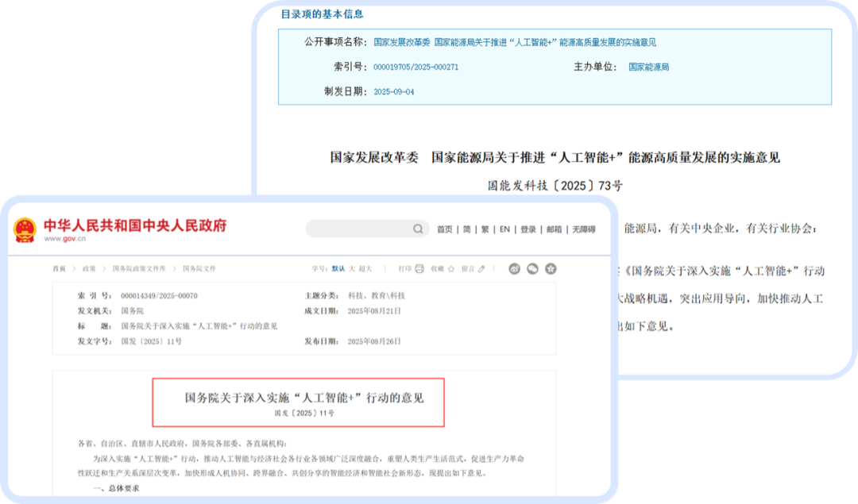The height and width of the screenshot is (504, 858).
Task: Click the gov.cn site title 中华人民共和国中央人民政府
Action: (135, 225)
